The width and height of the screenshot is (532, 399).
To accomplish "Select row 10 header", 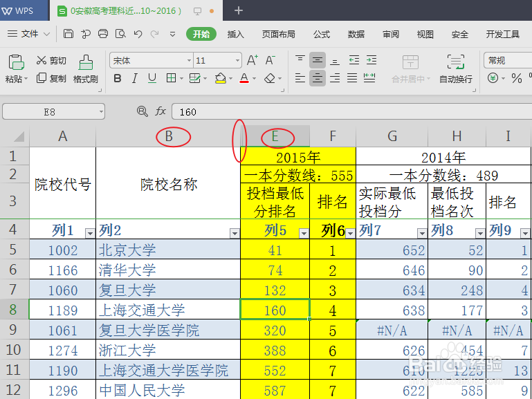I will tap(15, 349).
